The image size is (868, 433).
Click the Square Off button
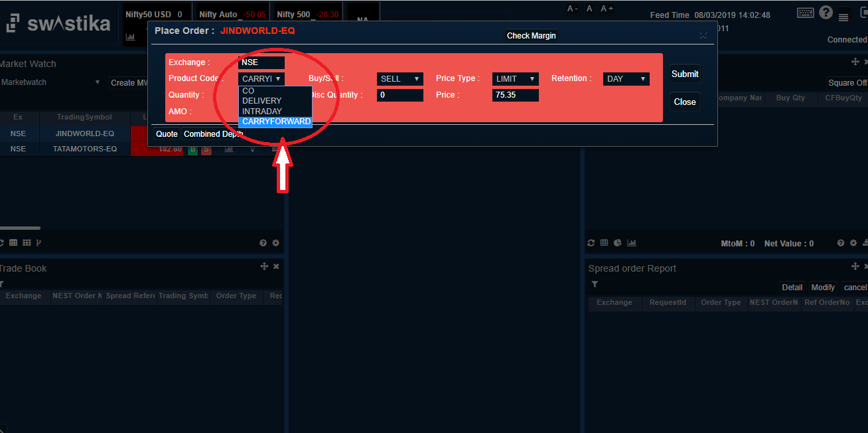[847, 83]
